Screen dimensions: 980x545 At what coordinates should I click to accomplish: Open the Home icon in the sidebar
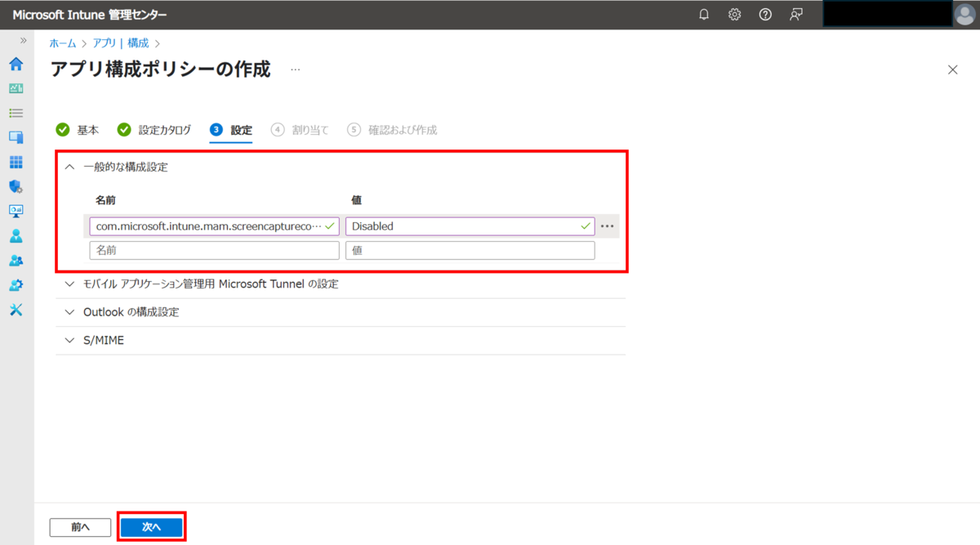click(16, 64)
